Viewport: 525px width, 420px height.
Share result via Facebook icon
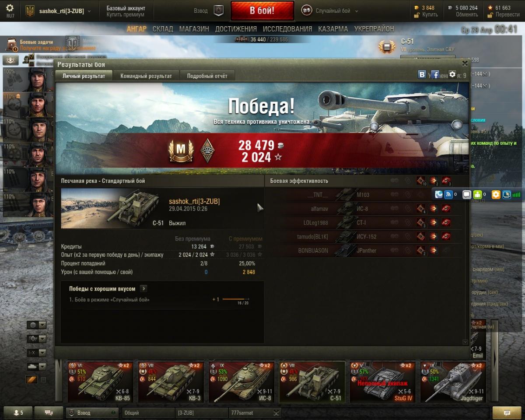pyautogui.click(x=435, y=74)
